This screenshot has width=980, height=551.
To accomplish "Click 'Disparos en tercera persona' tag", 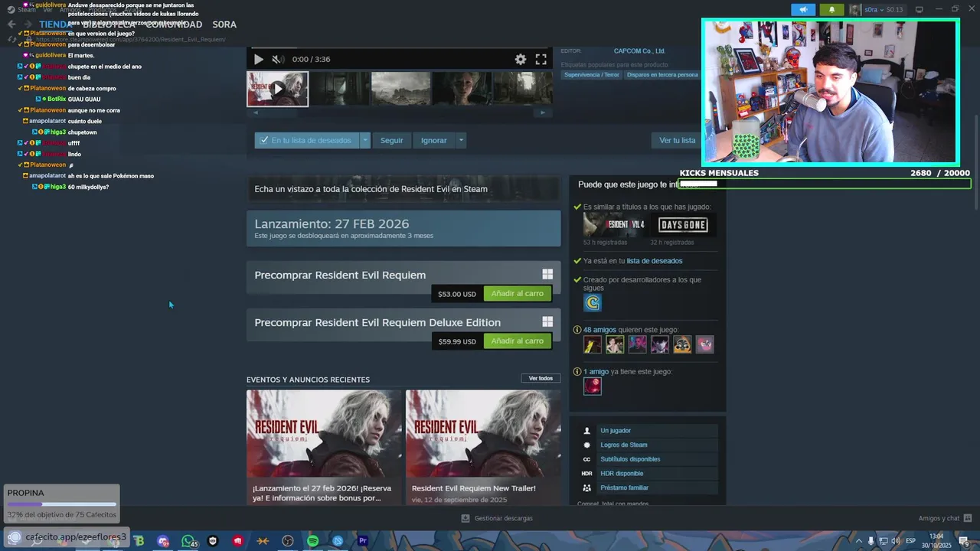I will pos(662,75).
